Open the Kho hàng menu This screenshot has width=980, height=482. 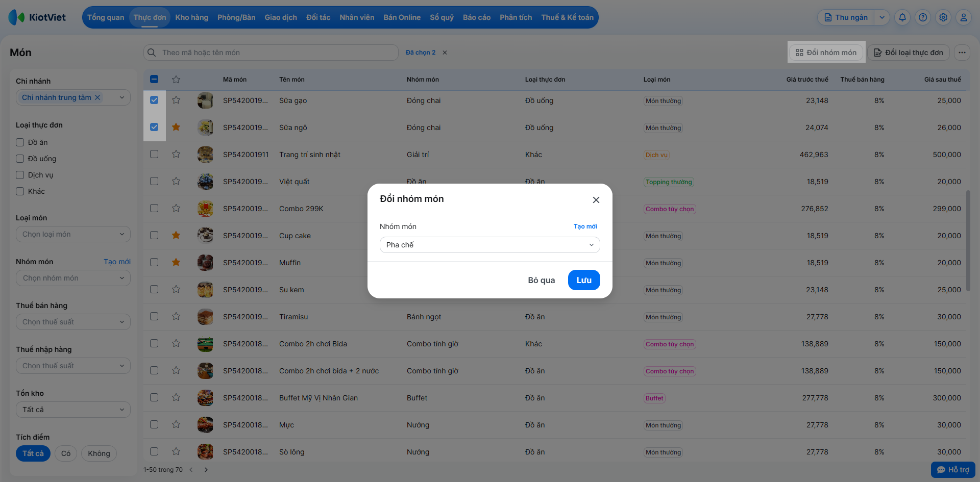192,17
